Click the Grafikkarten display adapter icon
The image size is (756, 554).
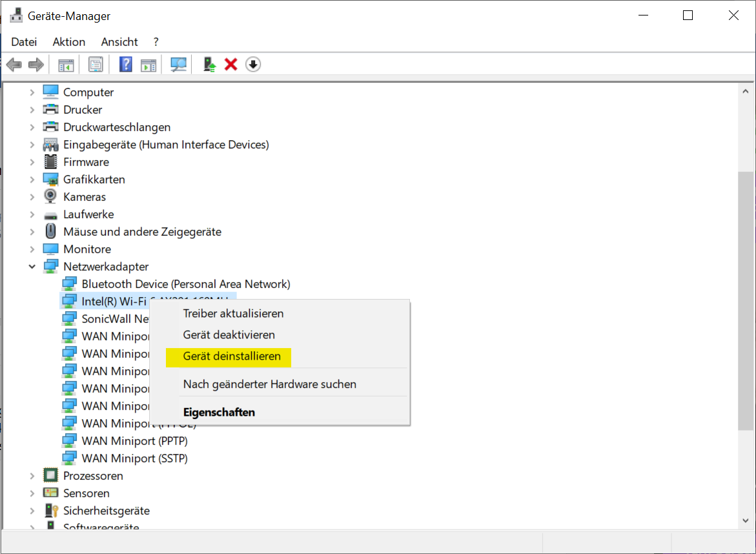(x=50, y=180)
